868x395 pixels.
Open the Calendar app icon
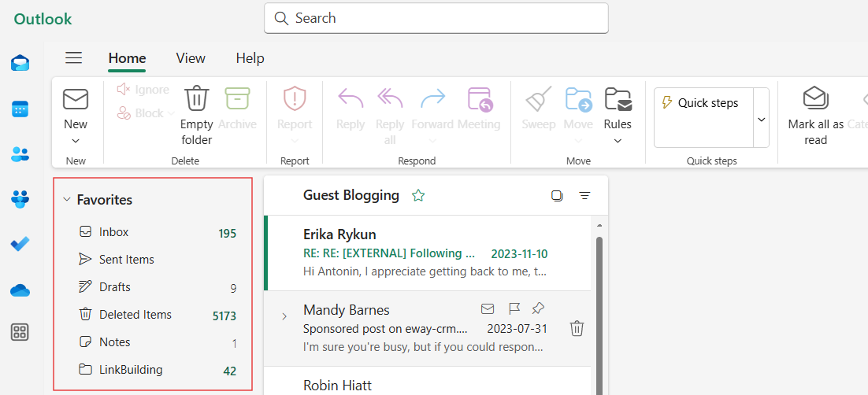pyautogui.click(x=20, y=109)
